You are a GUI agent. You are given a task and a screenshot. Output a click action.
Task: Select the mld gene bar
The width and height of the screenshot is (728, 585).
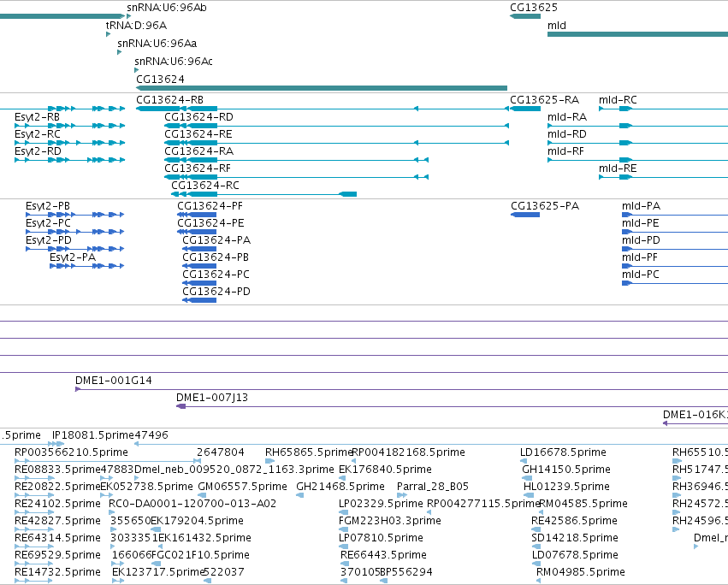click(637, 34)
